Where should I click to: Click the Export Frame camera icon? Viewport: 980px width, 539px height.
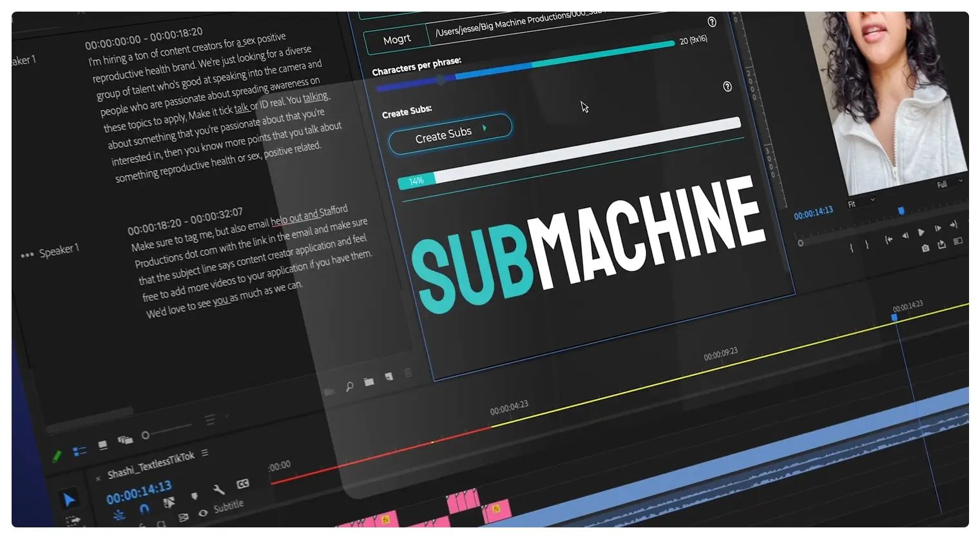925,247
